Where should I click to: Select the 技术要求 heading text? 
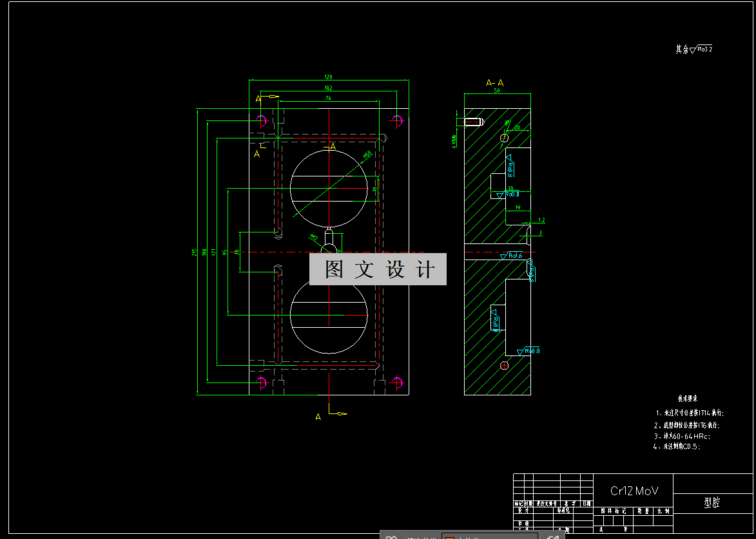[x=688, y=399]
